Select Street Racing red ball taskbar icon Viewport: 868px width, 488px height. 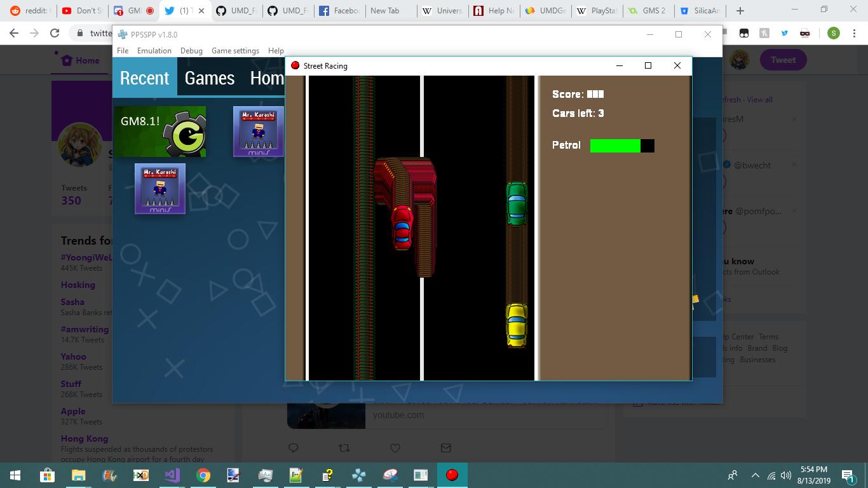452,475
